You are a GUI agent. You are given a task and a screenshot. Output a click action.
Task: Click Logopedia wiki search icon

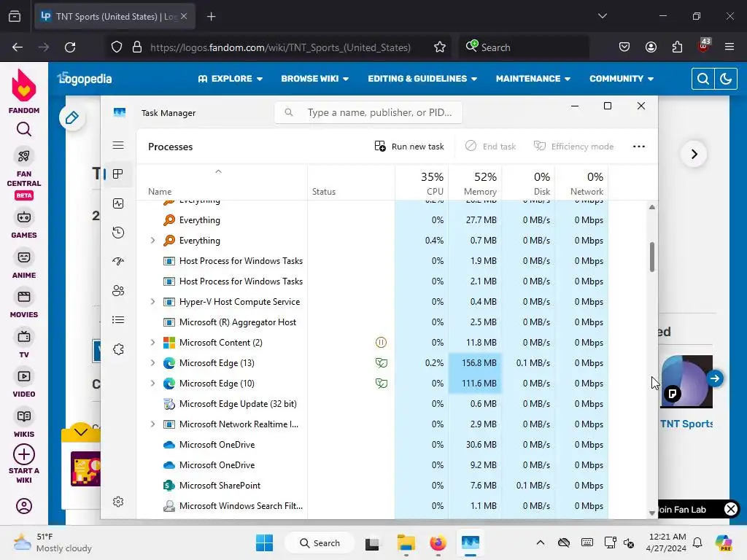[x=703, y=79]
